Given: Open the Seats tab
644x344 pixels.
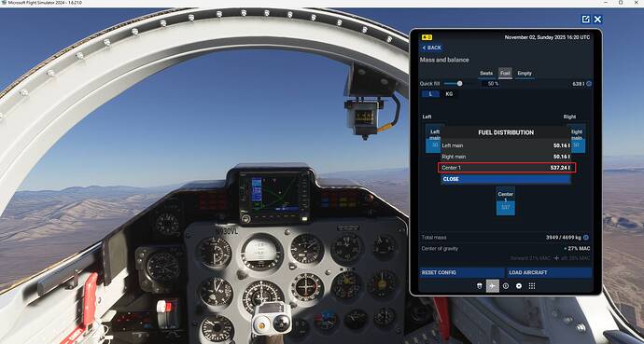Looking at the screenshot, I should click(486, 74).
